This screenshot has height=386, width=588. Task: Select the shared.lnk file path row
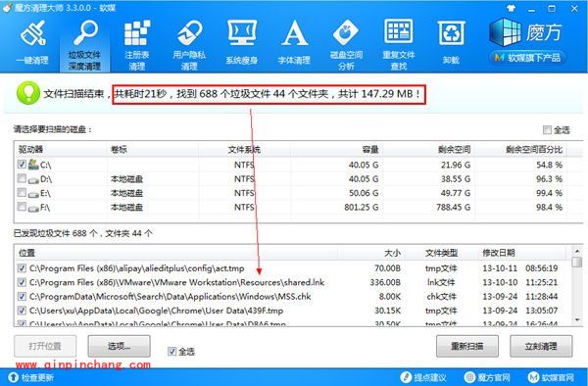click(x=177, y=282)
